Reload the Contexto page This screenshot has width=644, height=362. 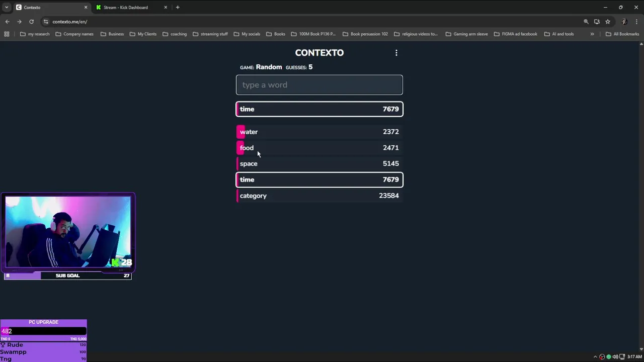(x=31, y=22)
